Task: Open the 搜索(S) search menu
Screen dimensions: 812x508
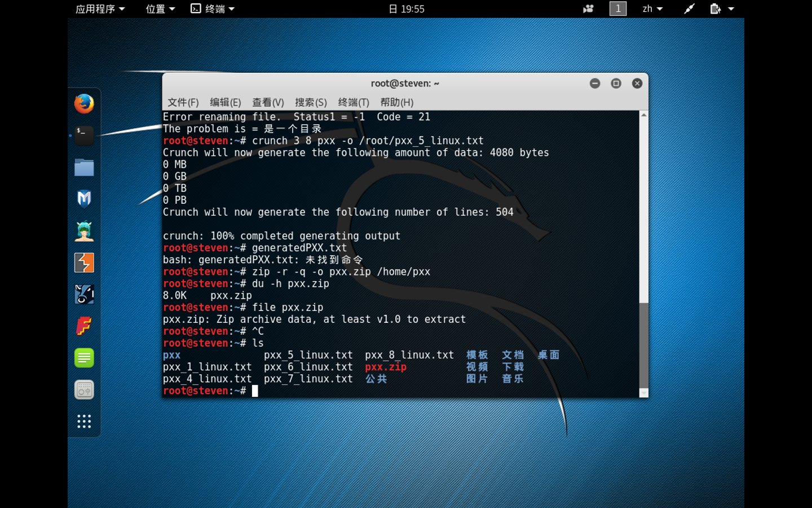Action: point(311,102)
